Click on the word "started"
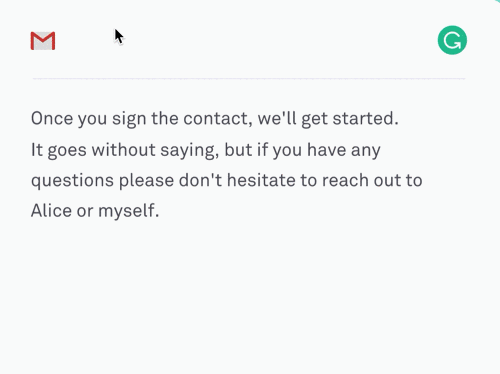 [365, 118]
